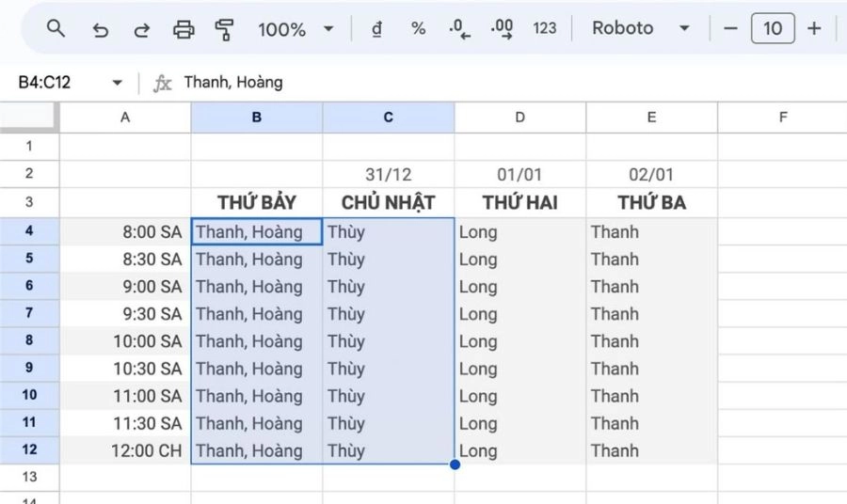Click the font size field showing 10

773,28
